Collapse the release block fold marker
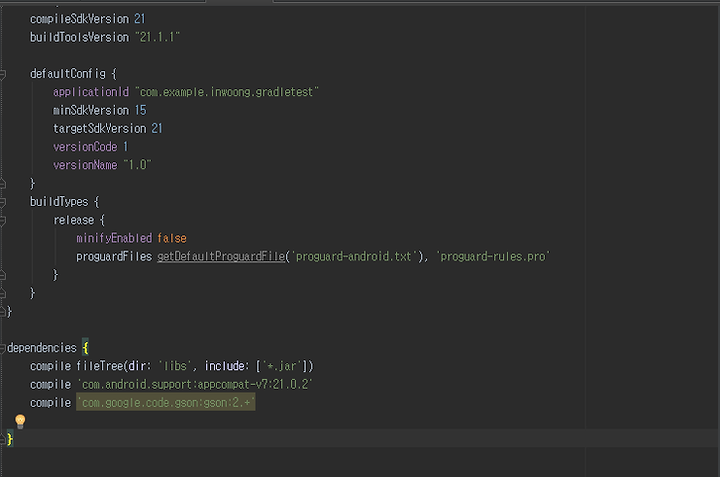 point(3,220)
